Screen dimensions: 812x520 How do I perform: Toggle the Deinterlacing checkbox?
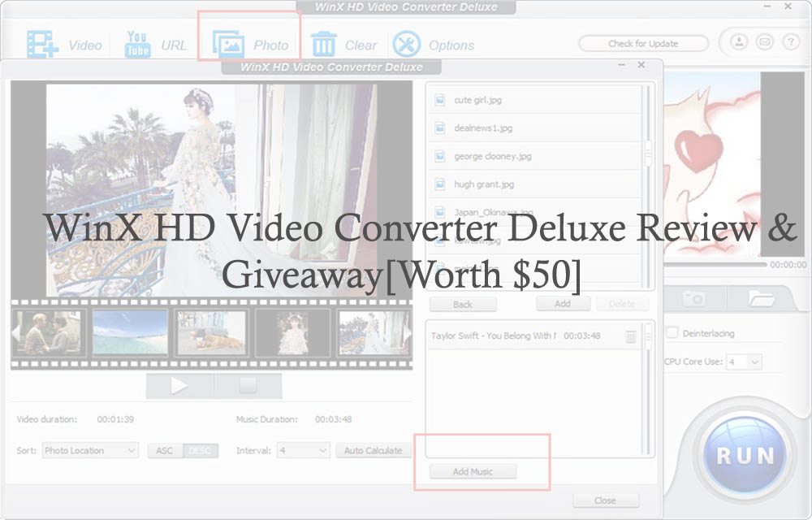672,332
